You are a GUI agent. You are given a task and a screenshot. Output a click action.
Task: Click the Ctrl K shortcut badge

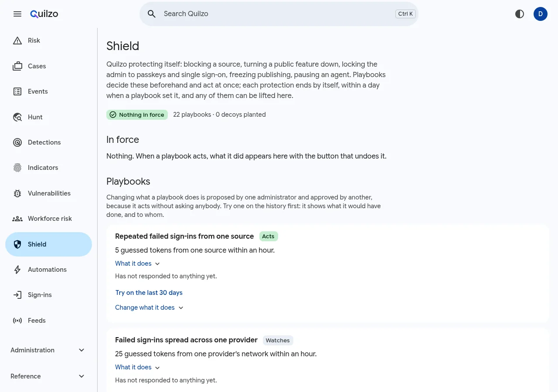(405, 14)
